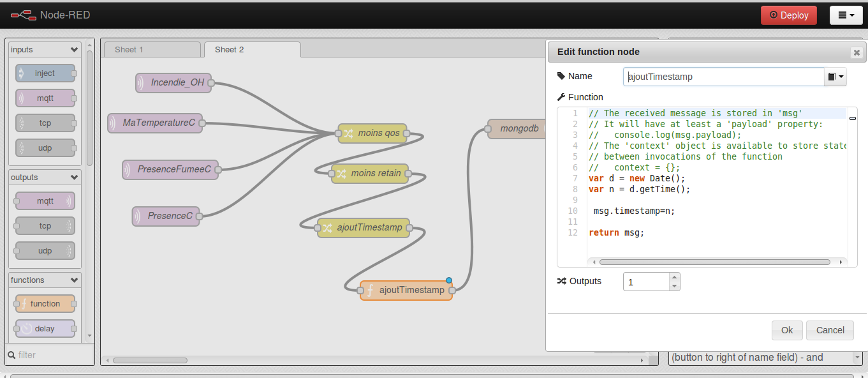Select the orange ajoutTimestamp function node
Image resolution: width=868 pixels, height=378 pixels.
tap(406, 291)
